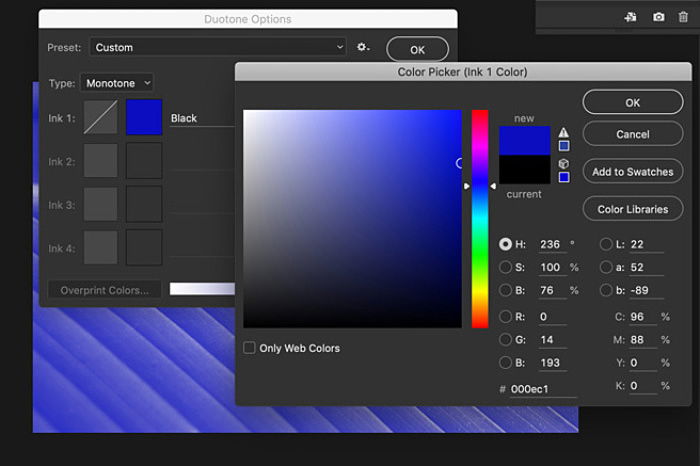Click the blue Ink 1 color swatch
Image resolution: width=700 pixels, height=466 pixels.
pyautogui.click(x=144, y=117)
